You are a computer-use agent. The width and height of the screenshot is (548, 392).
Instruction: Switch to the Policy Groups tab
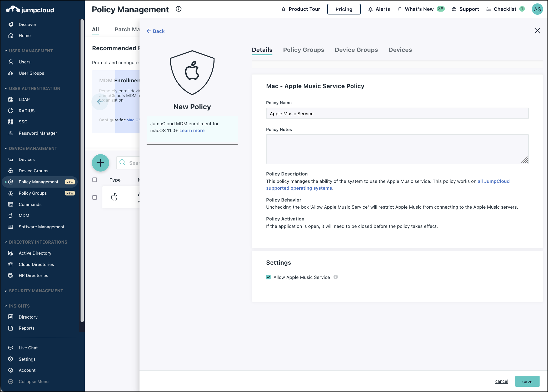pyautogui.click(x=303, y=50)
